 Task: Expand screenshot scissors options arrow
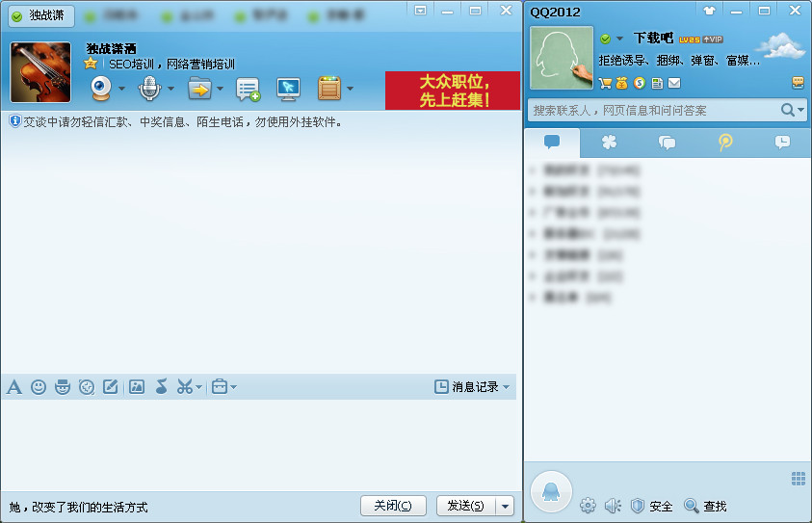pyautogui.click(x=198, y=387)
